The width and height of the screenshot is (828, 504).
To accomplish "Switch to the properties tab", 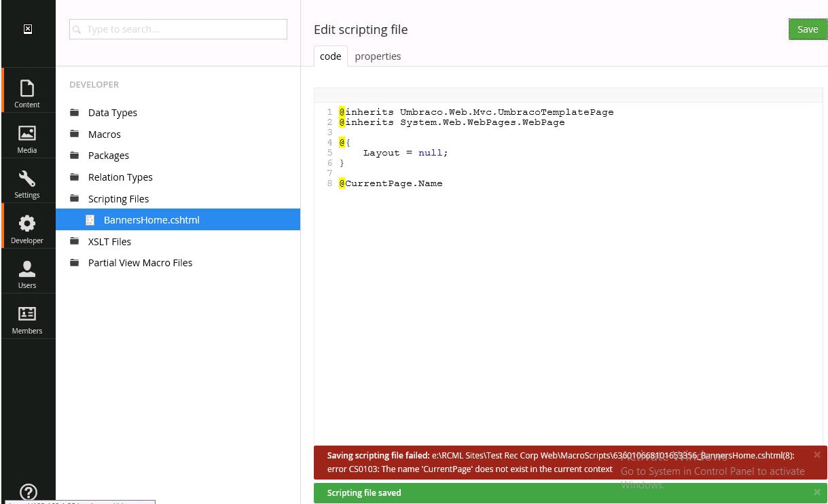I will pos(378,56).
